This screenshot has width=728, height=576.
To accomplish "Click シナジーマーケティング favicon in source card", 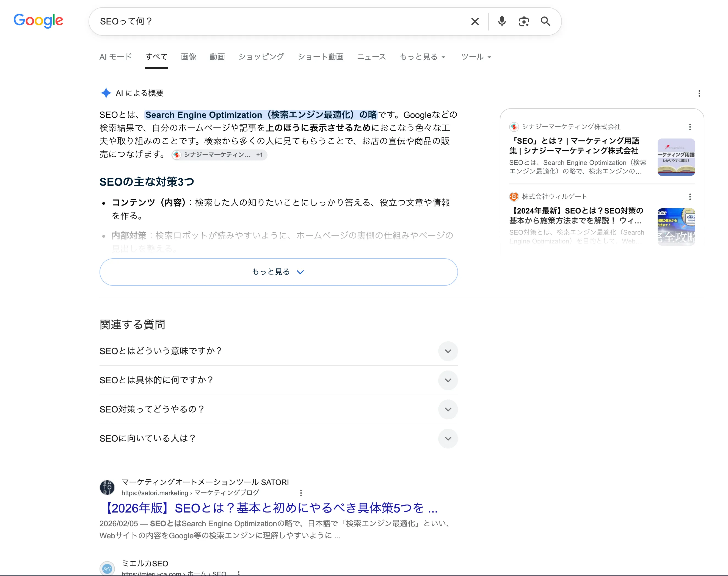I will 514,127.
